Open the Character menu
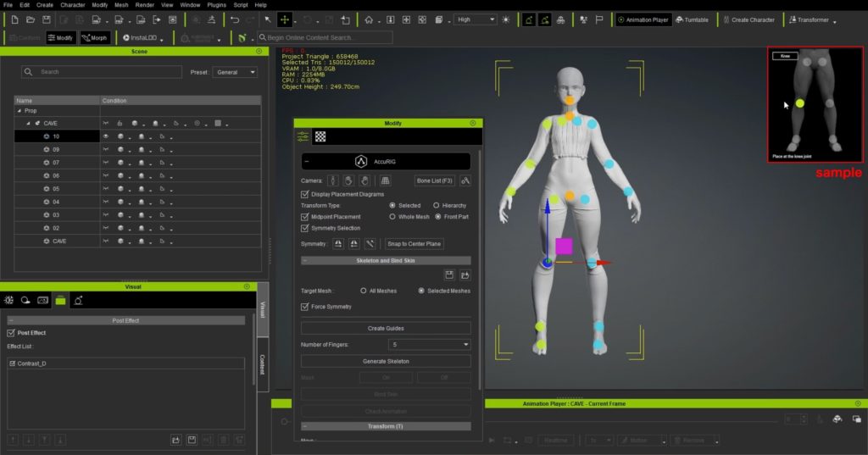This screenshot has width=868, height=455. pyautogui.click(x=72, y=5)
